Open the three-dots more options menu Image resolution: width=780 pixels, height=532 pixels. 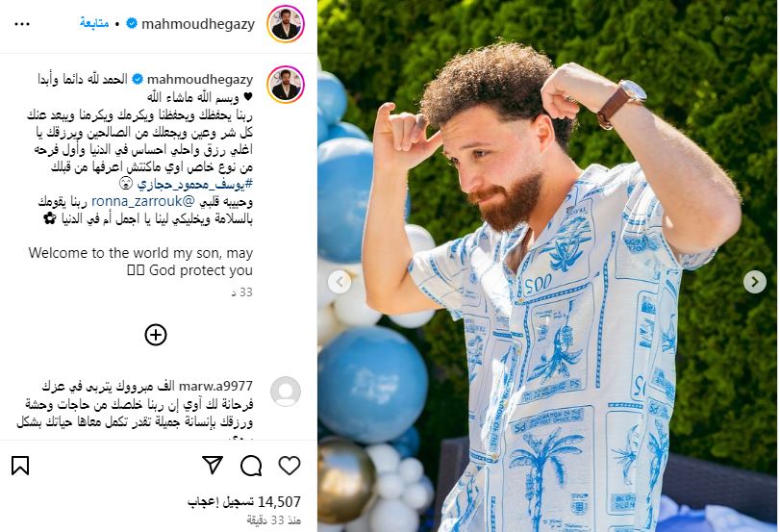point(22,24)
